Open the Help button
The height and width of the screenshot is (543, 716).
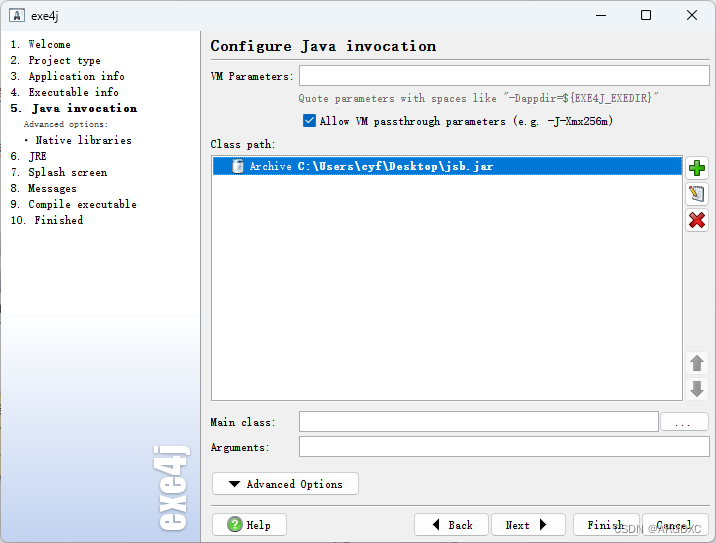pos(249,525)
